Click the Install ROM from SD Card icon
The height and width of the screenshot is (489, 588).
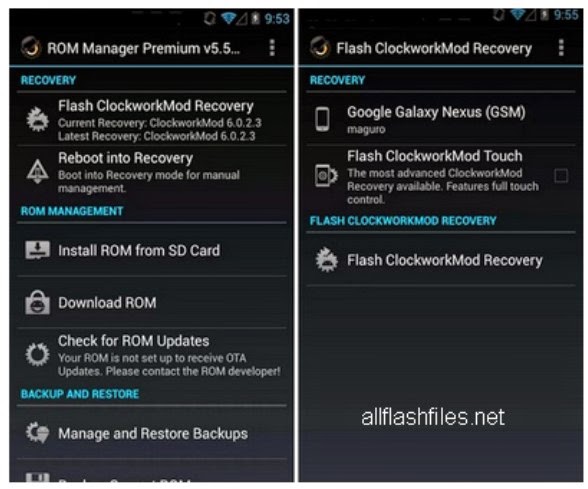(x=38, y=250)
